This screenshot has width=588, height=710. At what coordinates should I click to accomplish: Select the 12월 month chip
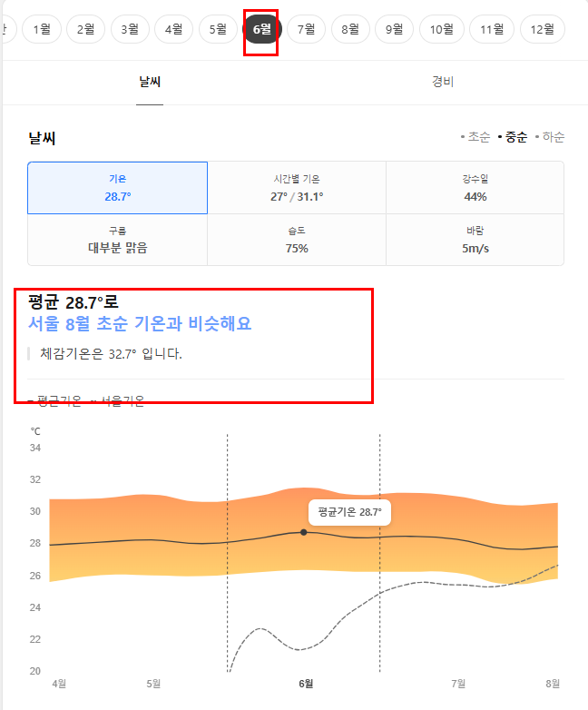[x=543, y=29]
